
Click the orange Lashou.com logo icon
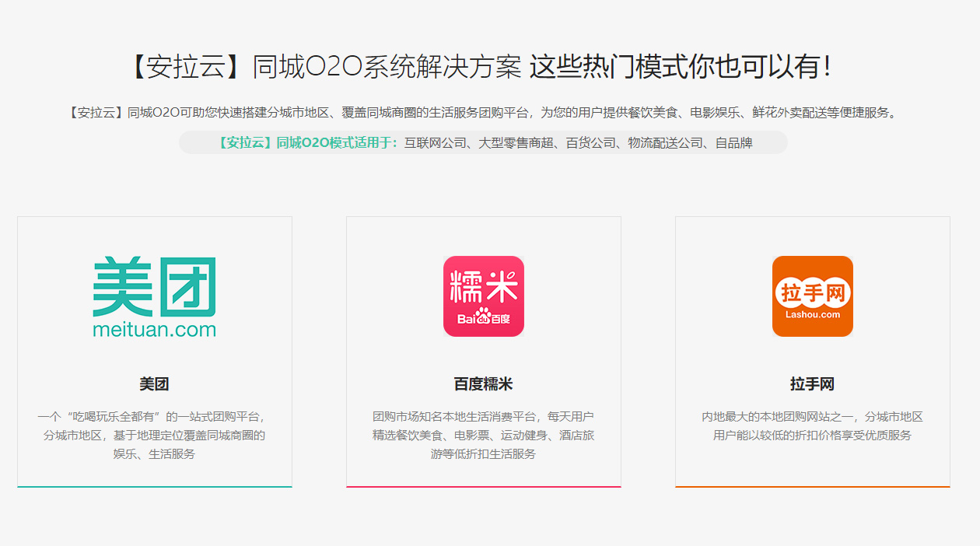pyautogui.click(x=813, y=296)
